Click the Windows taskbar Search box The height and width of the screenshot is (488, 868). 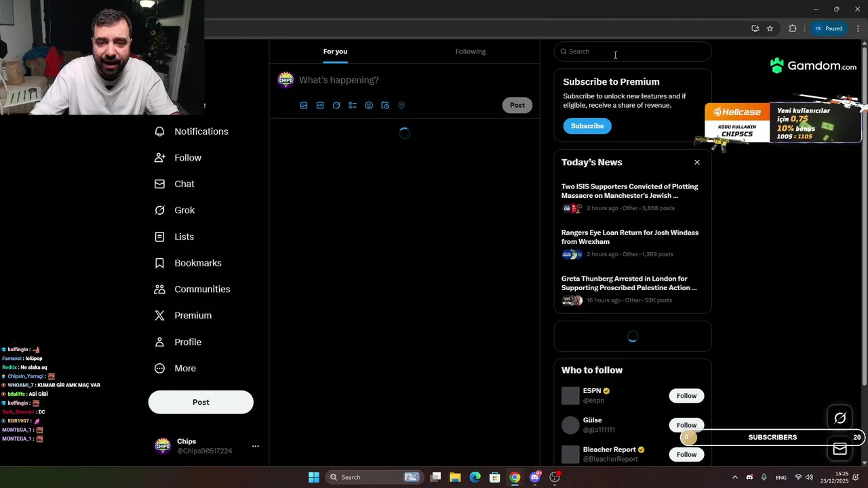coord(374,477)
